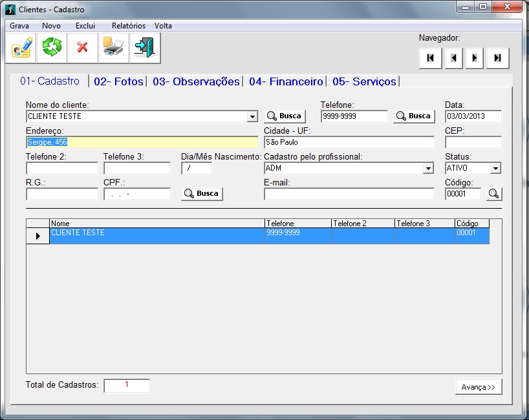Go to next record in Navegador
The width and height of the screenshot is (529, 420).
[x=475, y=58]
